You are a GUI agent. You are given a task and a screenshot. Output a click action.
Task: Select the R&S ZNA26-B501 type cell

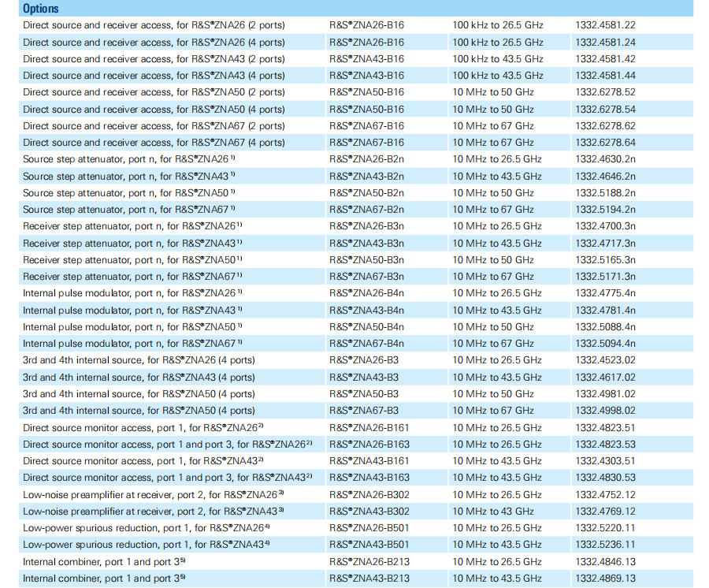pos(369,528)
